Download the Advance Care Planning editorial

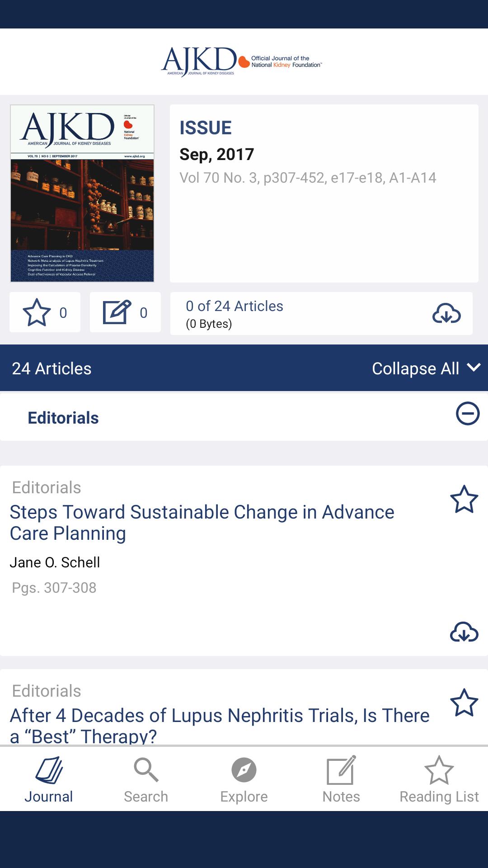coord(464,632)
